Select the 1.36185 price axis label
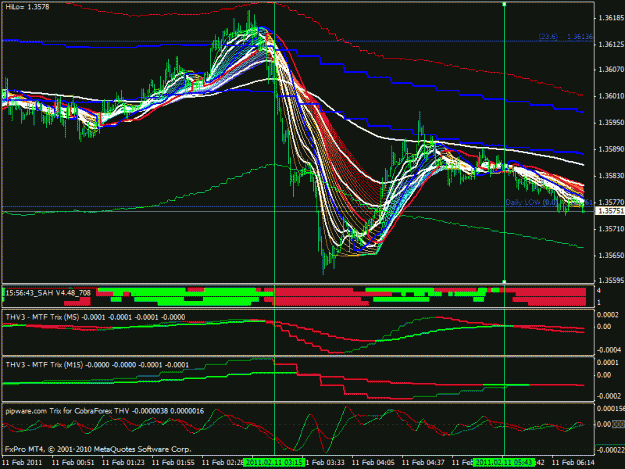Screen dimensions: 625x469 pyautogui.click(x=611, y=18)
